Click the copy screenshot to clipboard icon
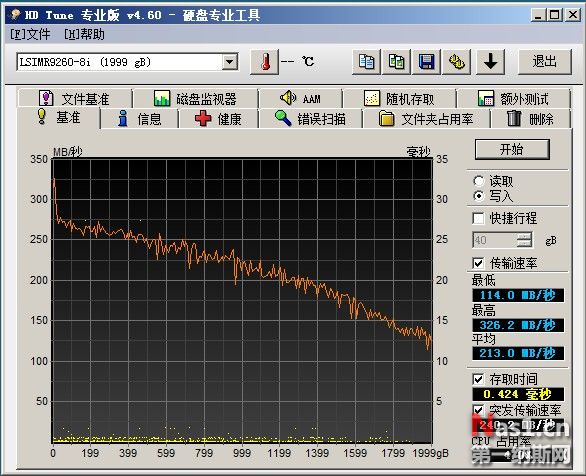This screenshot has height=476, width=586. tap(396, 62)
